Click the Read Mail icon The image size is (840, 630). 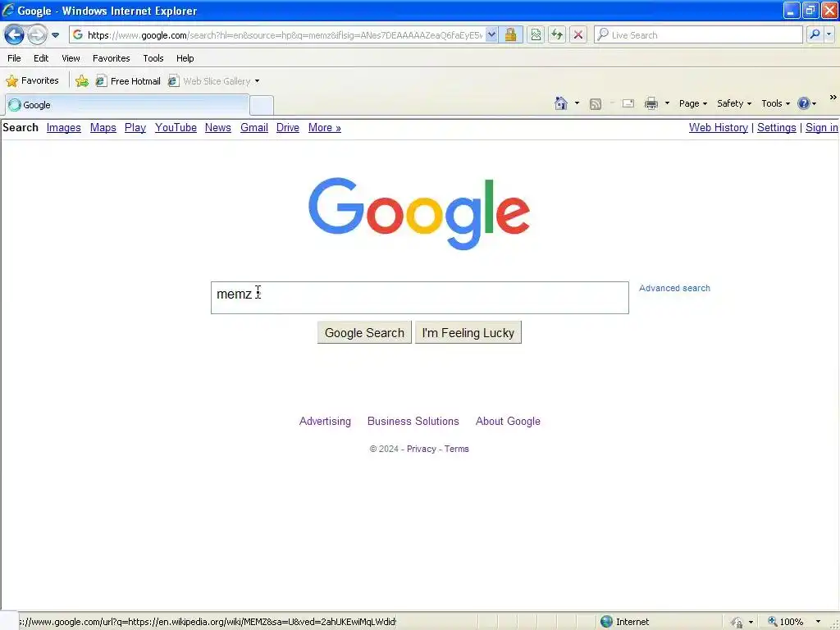[x=628, y=103]
